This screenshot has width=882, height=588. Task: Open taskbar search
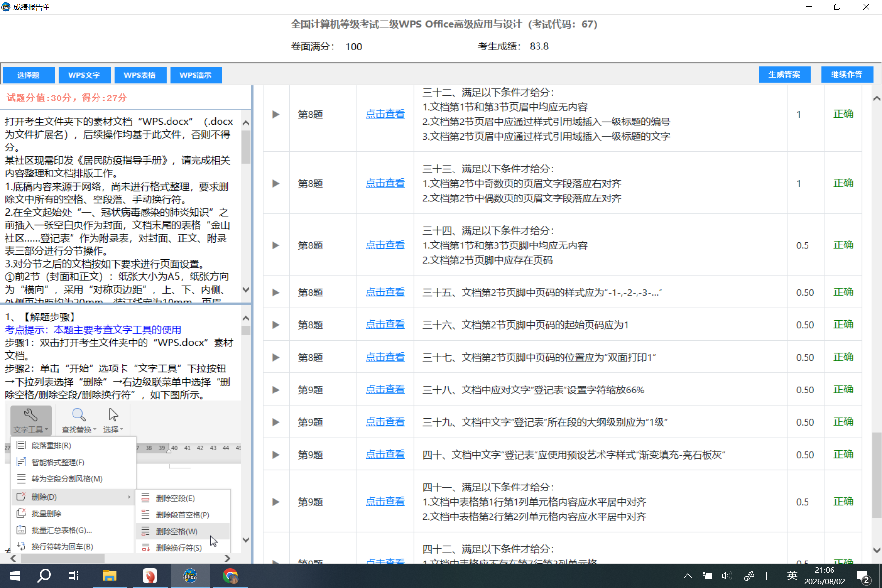44,576
